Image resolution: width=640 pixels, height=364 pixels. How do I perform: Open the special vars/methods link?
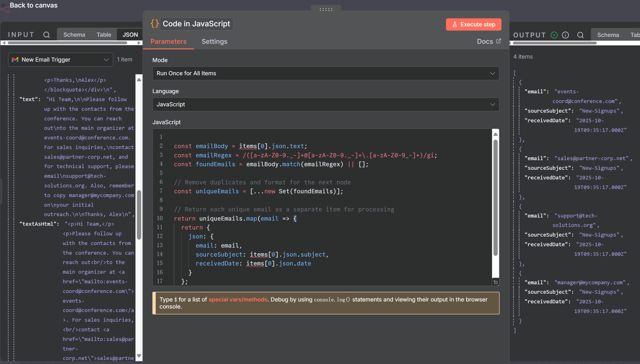[238, 299]
